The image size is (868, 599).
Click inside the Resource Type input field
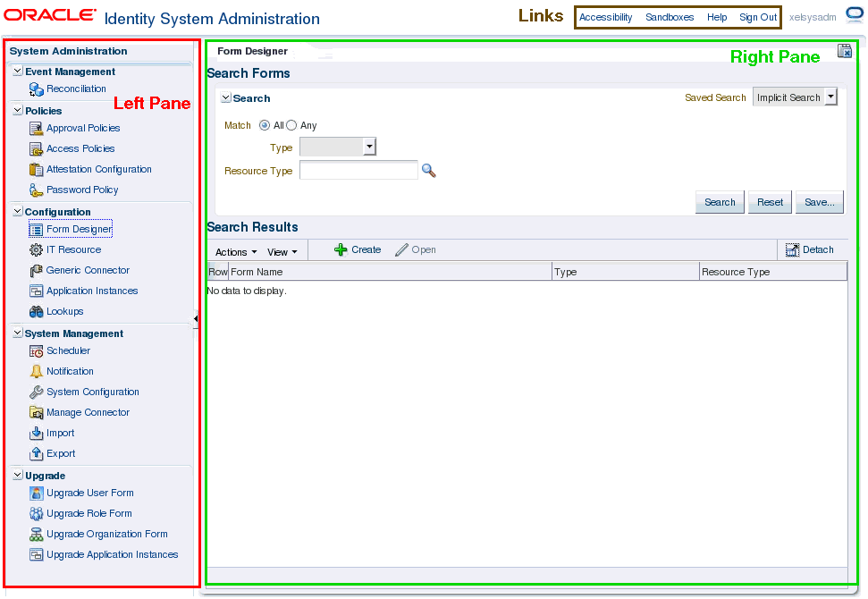(x=358, y=170)
